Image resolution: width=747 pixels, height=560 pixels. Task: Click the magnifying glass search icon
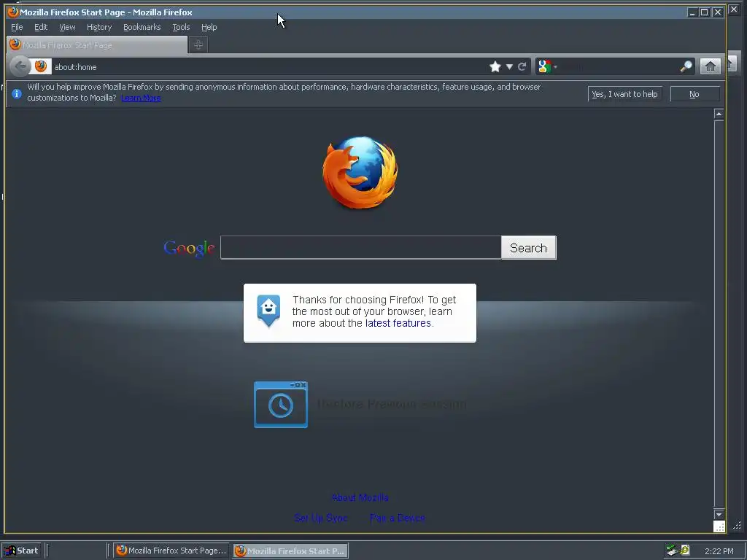pos(686,66)
